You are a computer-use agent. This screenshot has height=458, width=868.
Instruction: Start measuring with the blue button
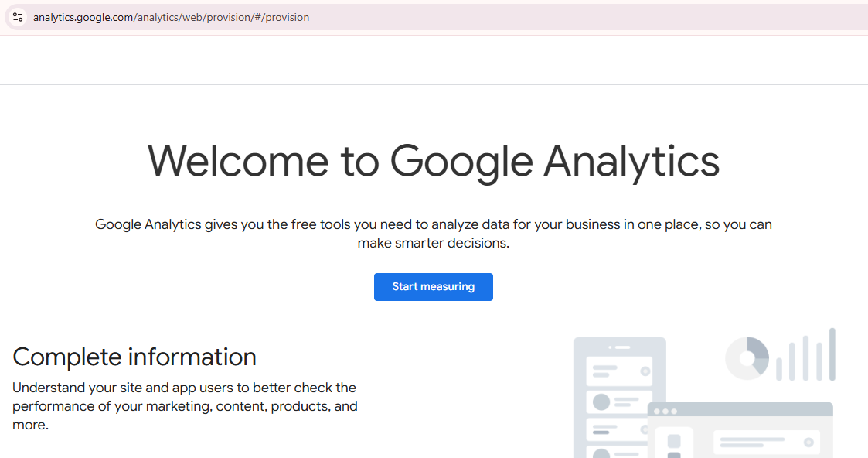[434, 287]
